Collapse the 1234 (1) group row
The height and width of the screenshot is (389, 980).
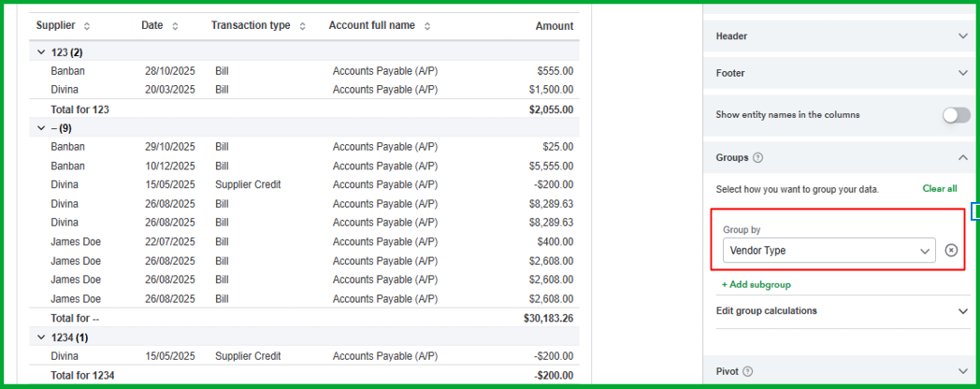(40, 337)
